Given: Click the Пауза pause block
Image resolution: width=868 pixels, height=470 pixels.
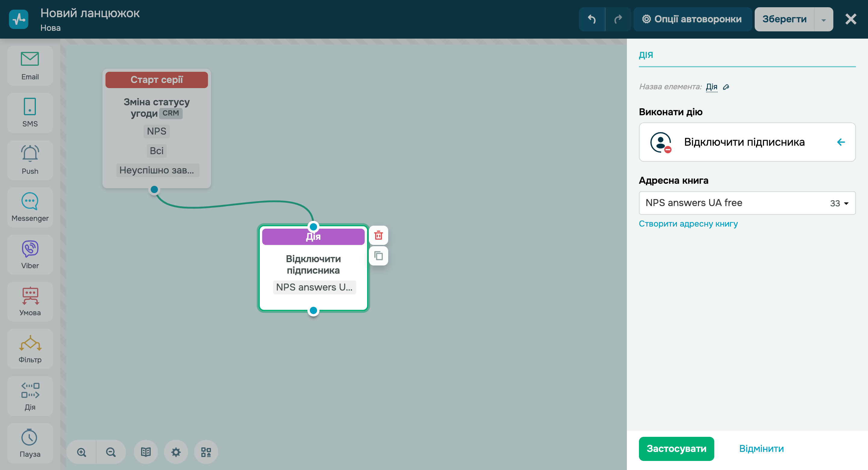Looking at the screenshot, I should click(30, 443).
